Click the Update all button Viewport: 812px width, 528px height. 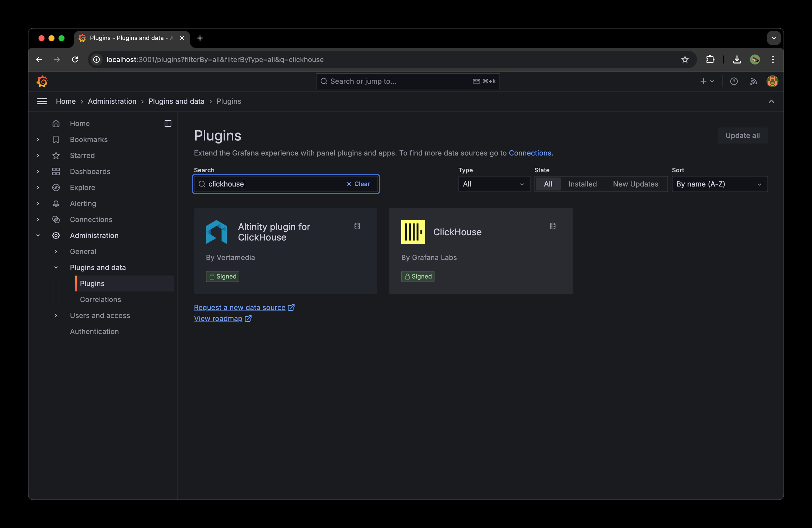742,135
